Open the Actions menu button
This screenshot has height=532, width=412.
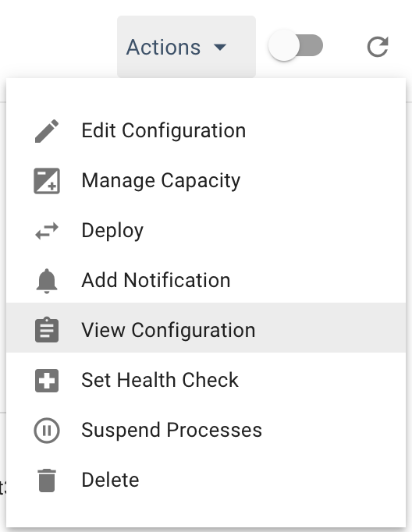pos(186,47)
